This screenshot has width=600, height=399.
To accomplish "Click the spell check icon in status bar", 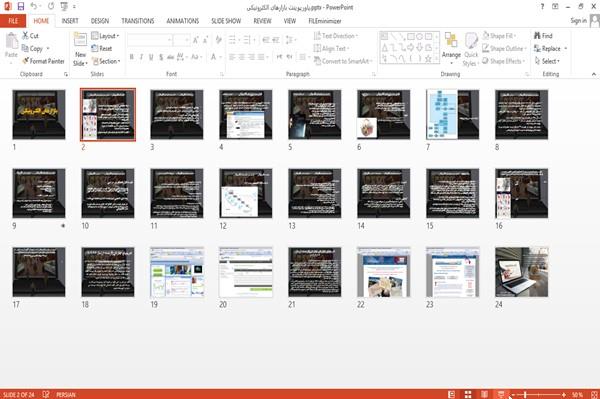I will pos(46,394).
